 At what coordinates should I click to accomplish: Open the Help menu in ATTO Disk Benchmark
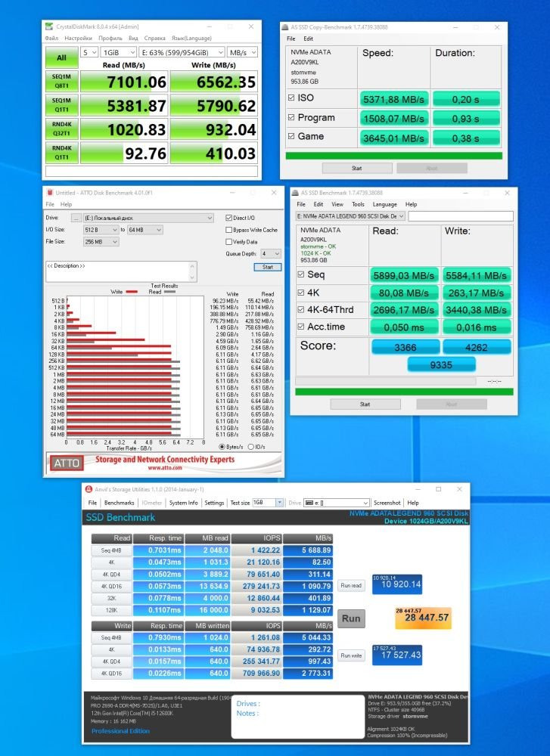point(66,204)
